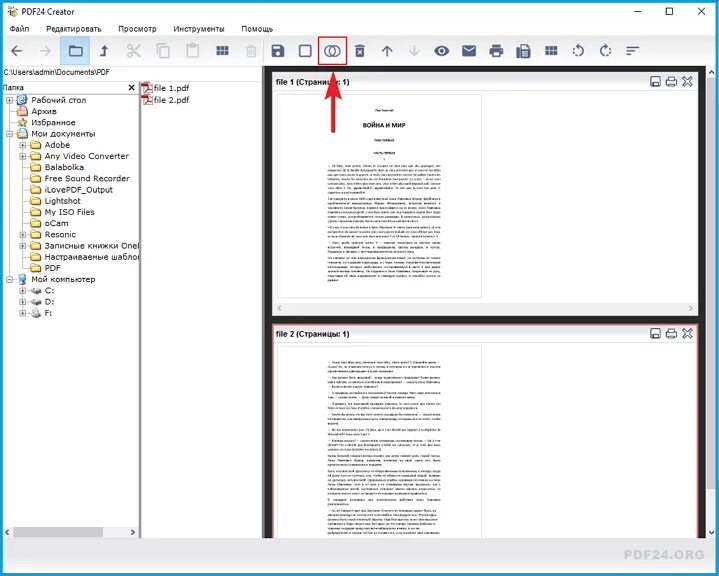Screen dimensions: 719x576
Task: Open the Редактировать menu
Action: coord(73,29)
